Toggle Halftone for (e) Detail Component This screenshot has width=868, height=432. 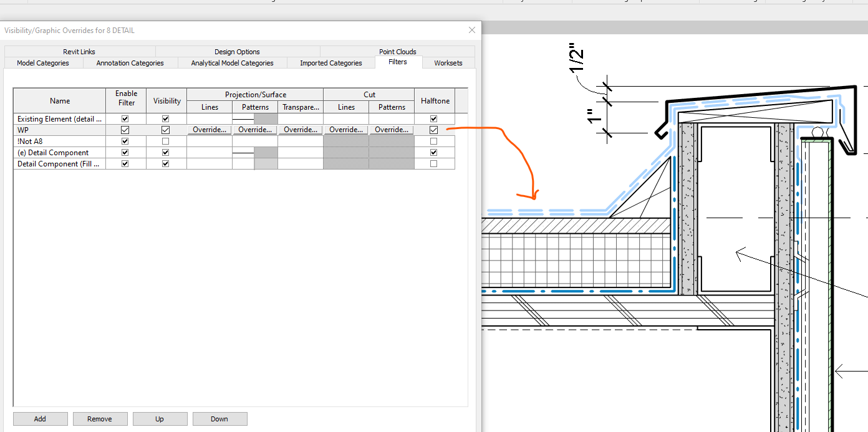(x=433, y=152)
